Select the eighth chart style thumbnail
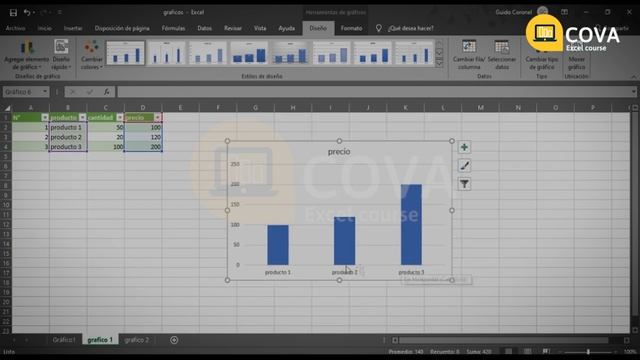The image size is (640, 360). coord(414,53)
